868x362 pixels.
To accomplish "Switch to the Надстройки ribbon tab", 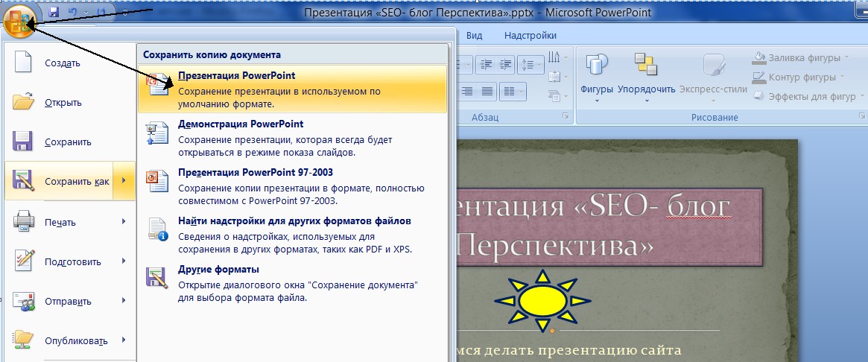I will [x=530, y=36].
